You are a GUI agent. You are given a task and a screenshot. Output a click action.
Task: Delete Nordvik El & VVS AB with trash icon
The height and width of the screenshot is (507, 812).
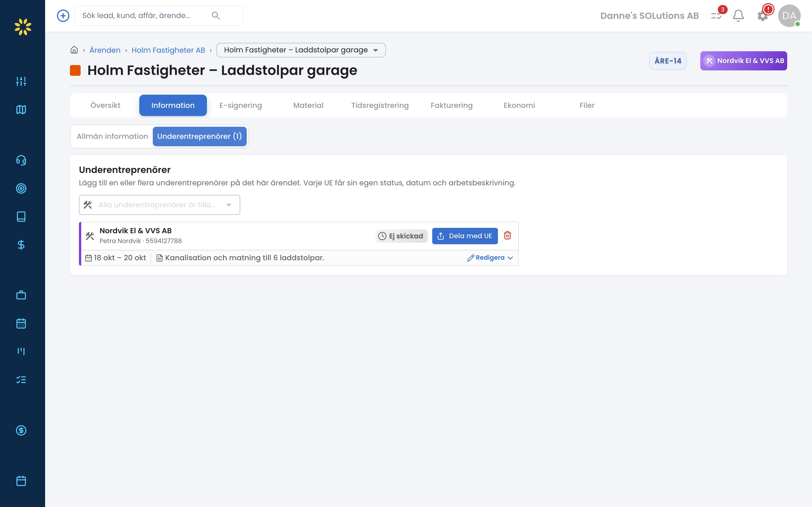point(507,235)
